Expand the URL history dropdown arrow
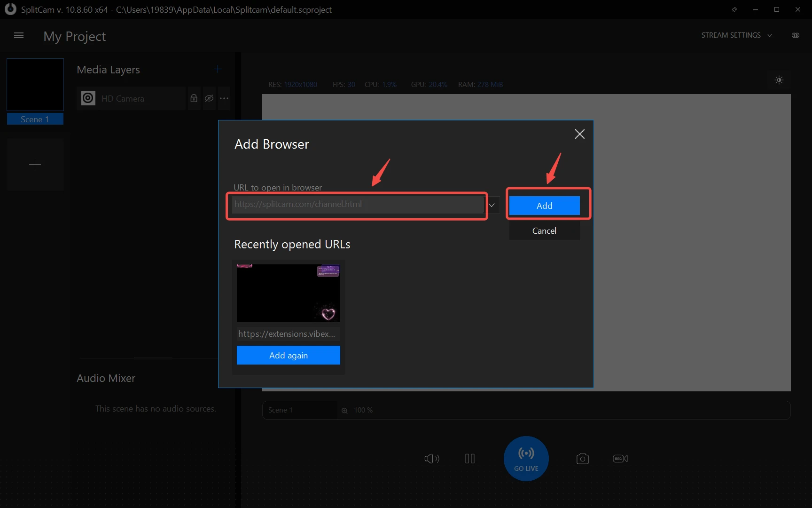The image size is (812, 508). (x=492, y=205)
